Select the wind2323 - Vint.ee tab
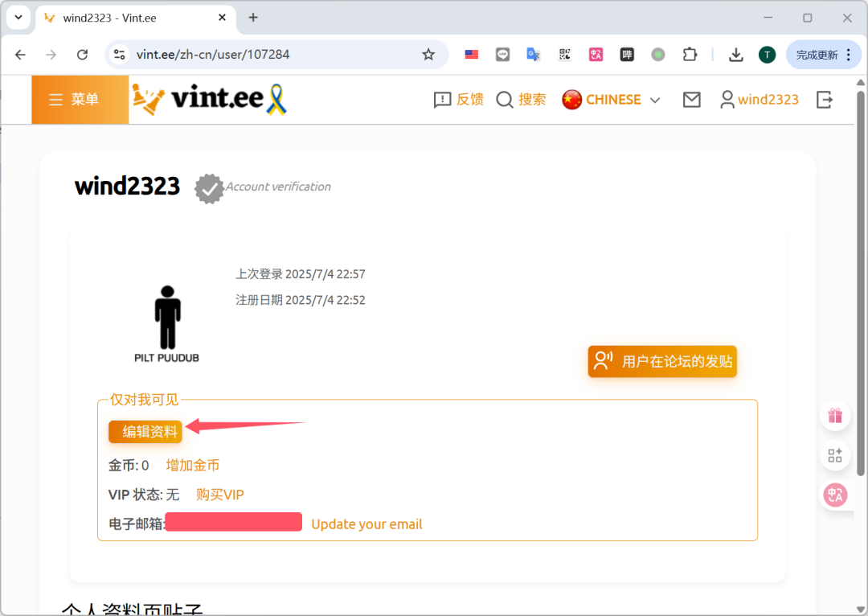 [136, 18]
